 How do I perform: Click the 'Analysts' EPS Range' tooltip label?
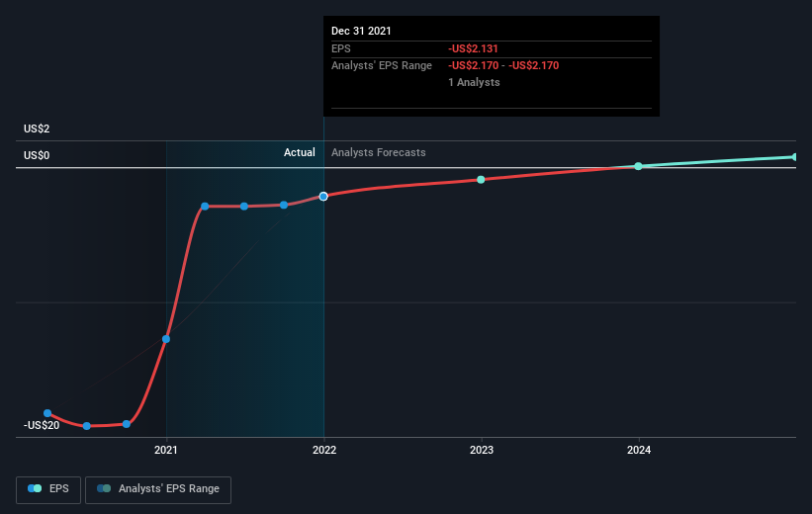382,66
